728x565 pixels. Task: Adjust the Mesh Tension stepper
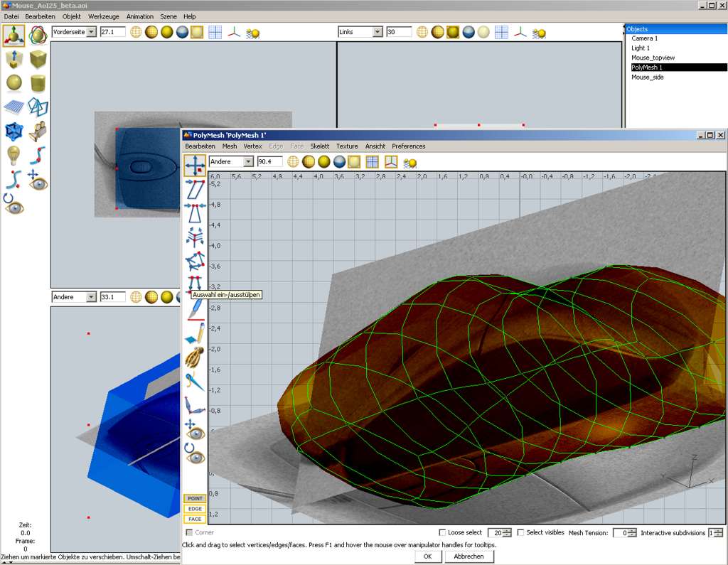632,533
